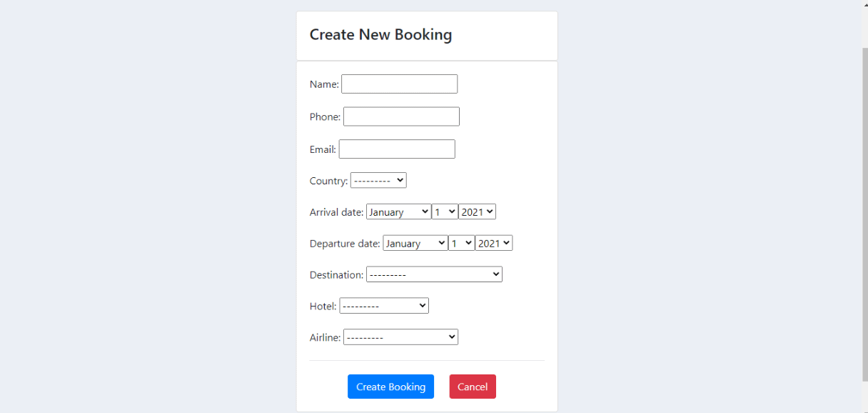The width and height of the screenshot is (868, 413).
Task: Open the Hotel dropdown
Action: tap(383, 305)
